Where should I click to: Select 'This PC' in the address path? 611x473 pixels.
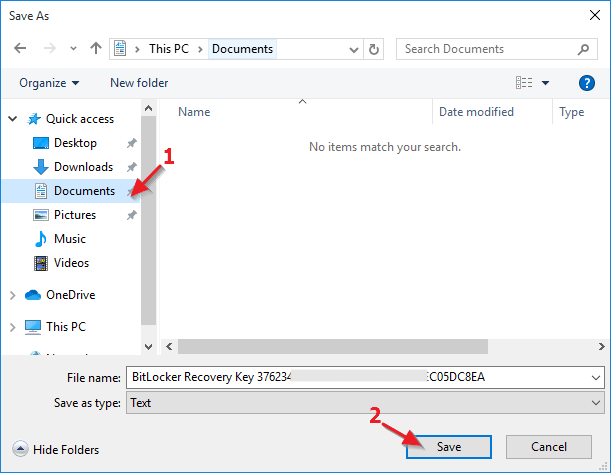coord(169,49)
